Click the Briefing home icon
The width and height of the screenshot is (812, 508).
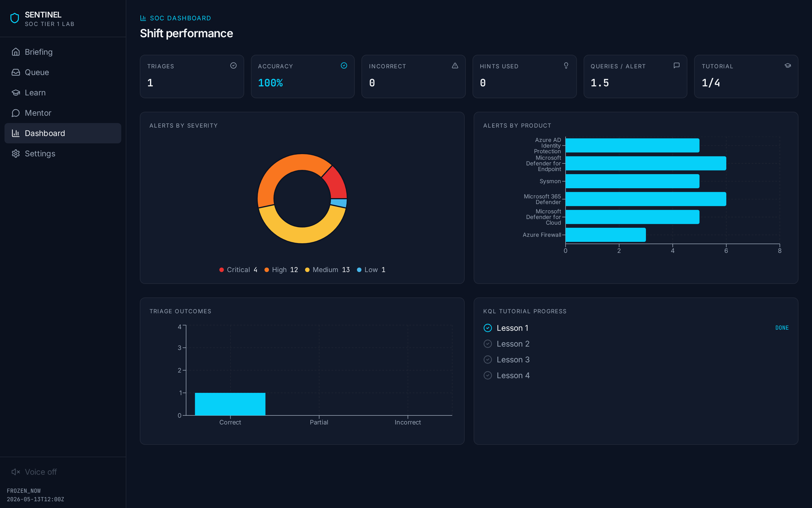pos(16,52)
